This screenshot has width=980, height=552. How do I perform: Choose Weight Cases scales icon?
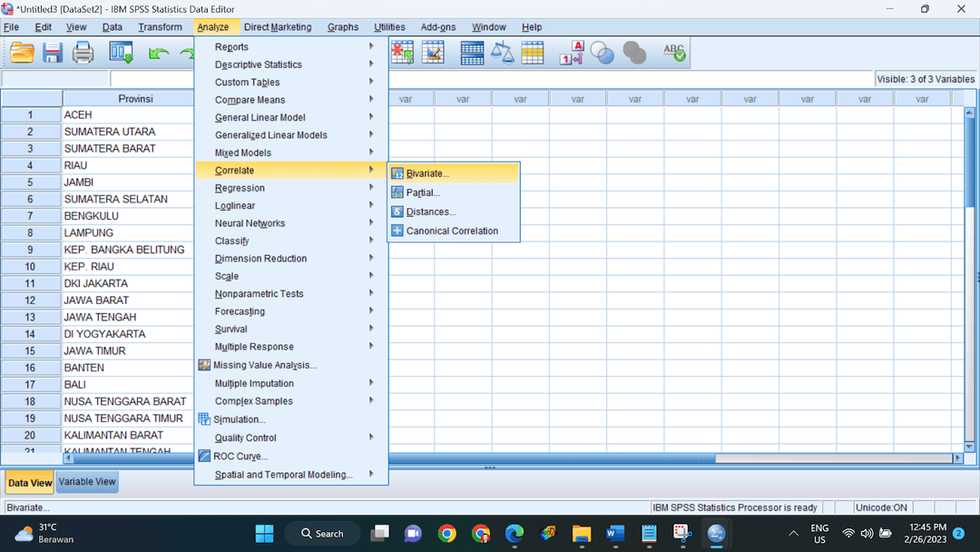coord(502,53)
